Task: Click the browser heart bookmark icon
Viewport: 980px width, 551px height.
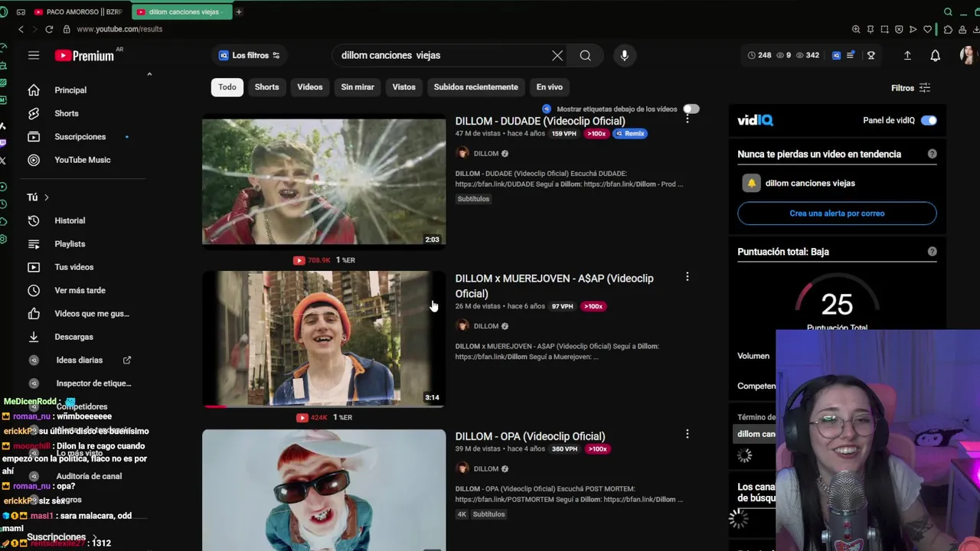Action: (927, 29)
